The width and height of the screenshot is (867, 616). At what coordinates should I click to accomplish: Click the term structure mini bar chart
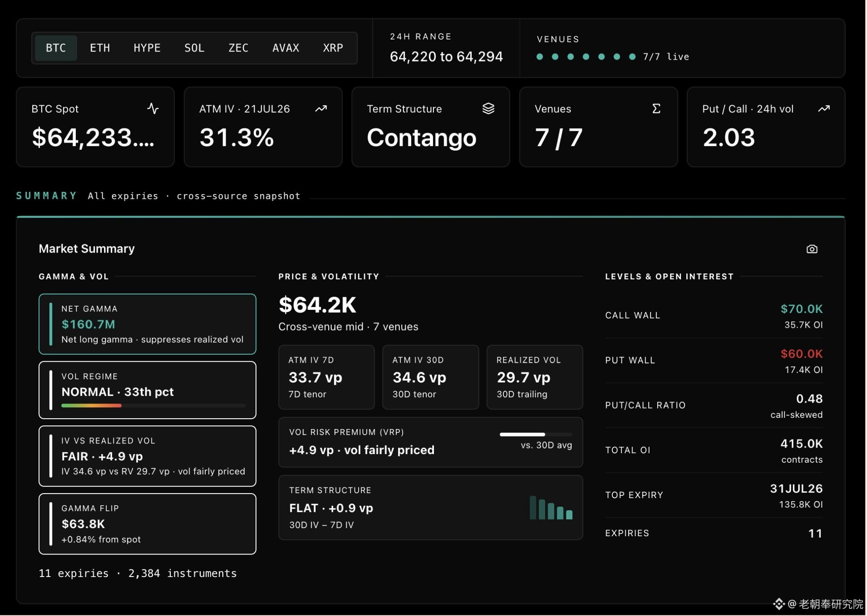coord(551,508)
